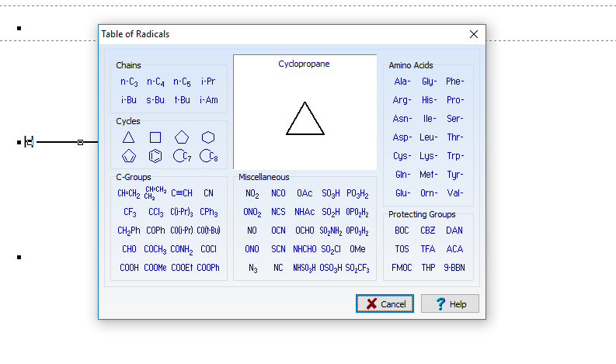This screenshot has width=616, height=364.
Task: Select the benzene ring icon
Action: point(155,156)
